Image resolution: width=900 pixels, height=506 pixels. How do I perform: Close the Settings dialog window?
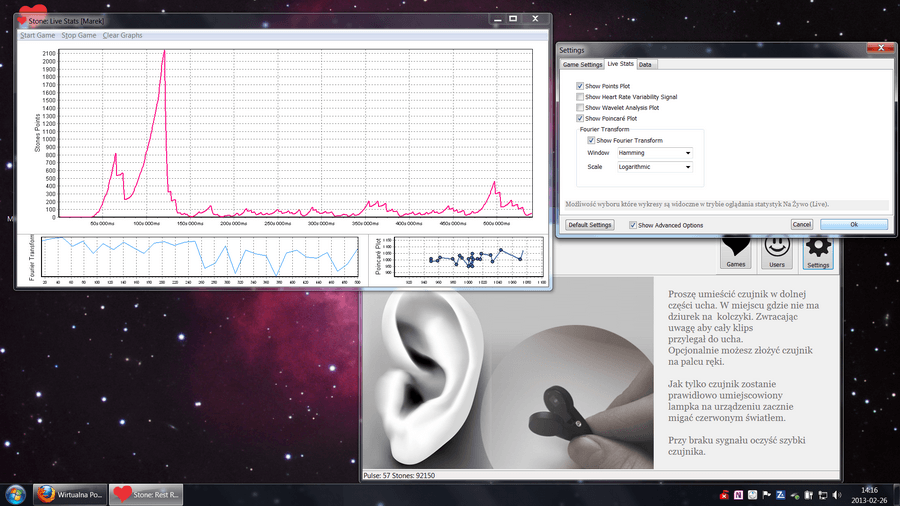click(x=880, y=48)
